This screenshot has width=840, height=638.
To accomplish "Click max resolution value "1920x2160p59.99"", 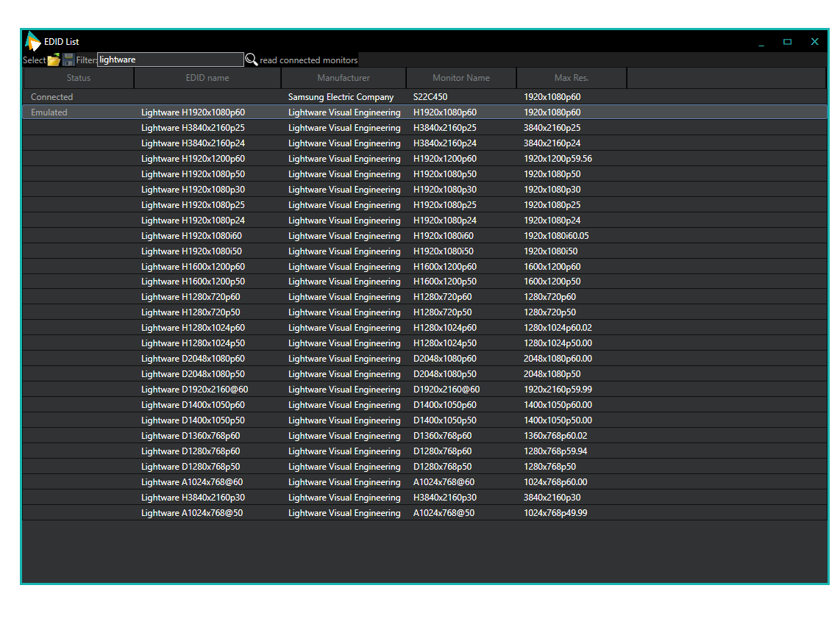I will click(x=558, y=390).
